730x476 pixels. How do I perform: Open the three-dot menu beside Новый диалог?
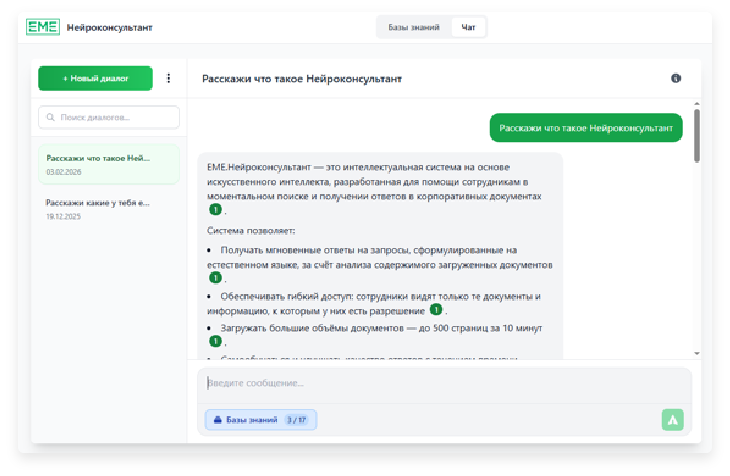[x=168, y=78]
